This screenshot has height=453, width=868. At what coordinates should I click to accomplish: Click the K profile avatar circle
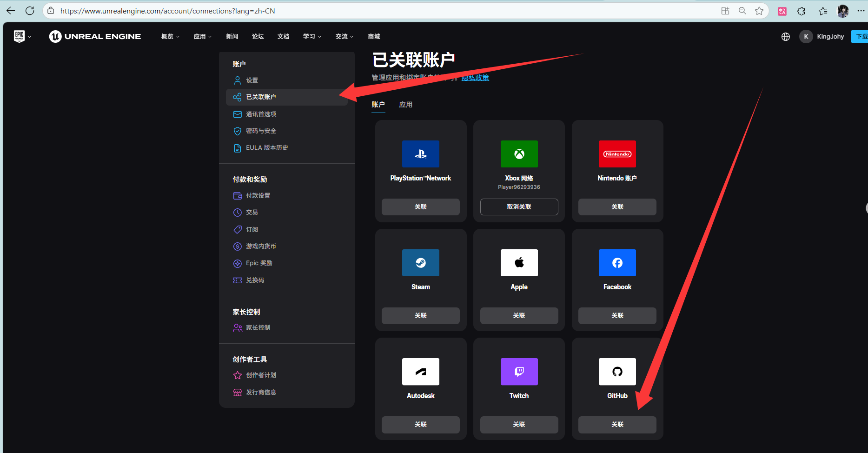(x=806, y=37)
